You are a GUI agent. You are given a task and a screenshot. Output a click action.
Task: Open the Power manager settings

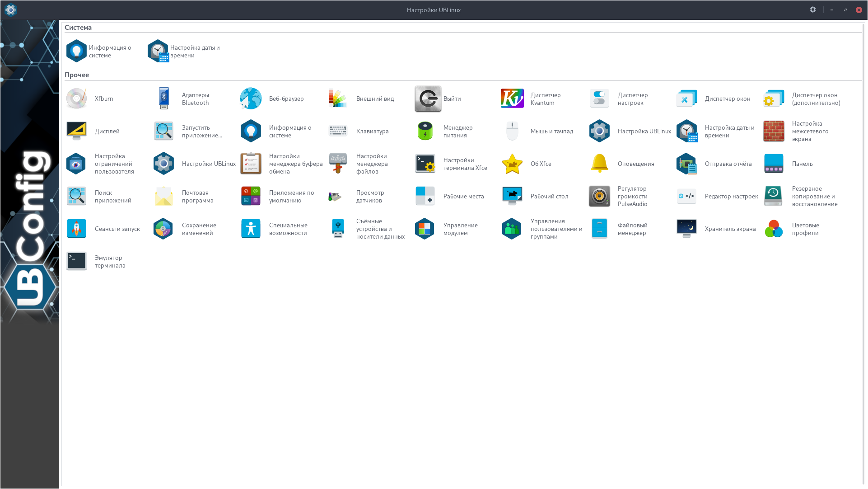click(425, 131)
